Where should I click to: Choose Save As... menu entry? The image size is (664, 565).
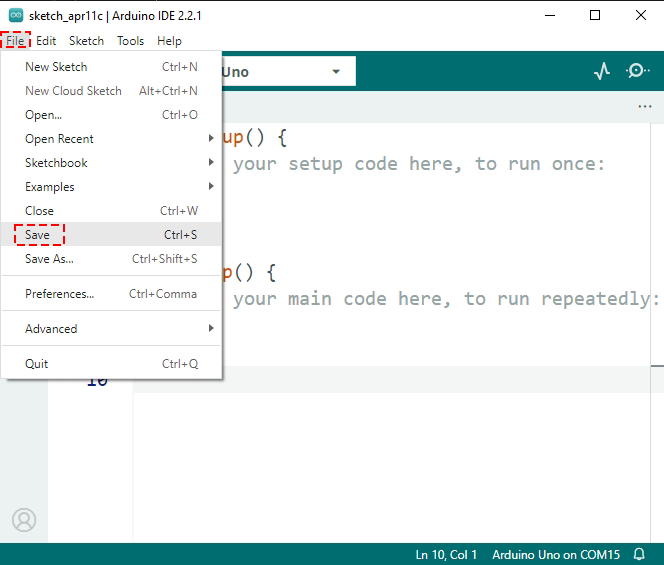pos(111,258)
